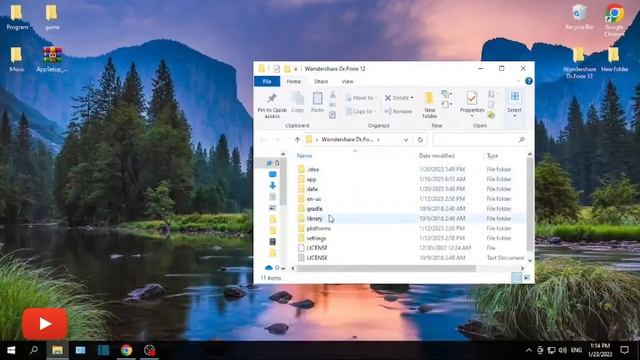Open Recycle Bin on desktop
The image size is (640, 360).
[579, 17]
